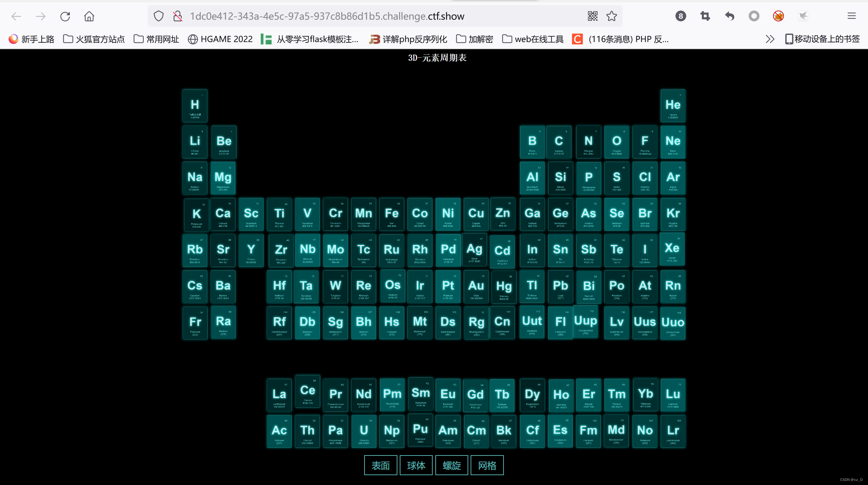Click the U uranium tile

click(364, 431)
